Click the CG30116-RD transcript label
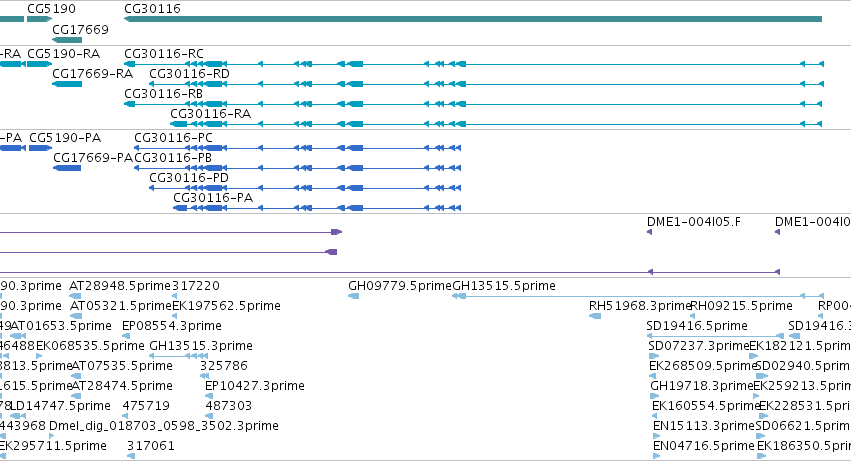Screen dimensions: 851x461 pos(189,74)
